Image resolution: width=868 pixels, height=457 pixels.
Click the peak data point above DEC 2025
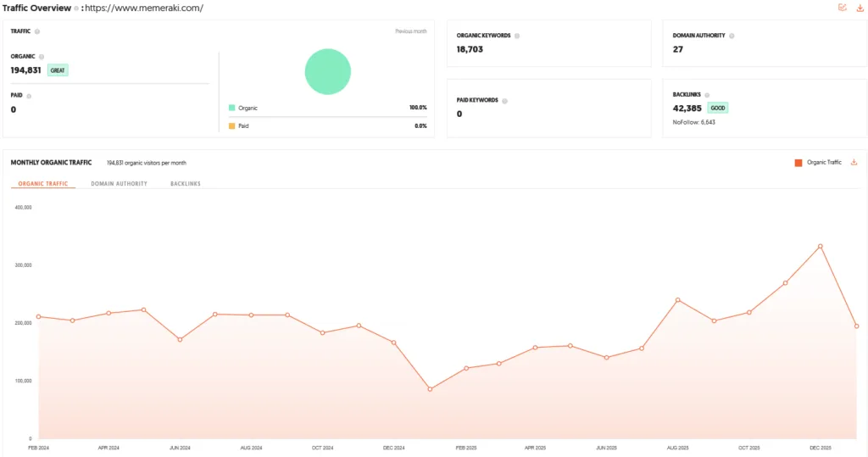coord(821,247)
